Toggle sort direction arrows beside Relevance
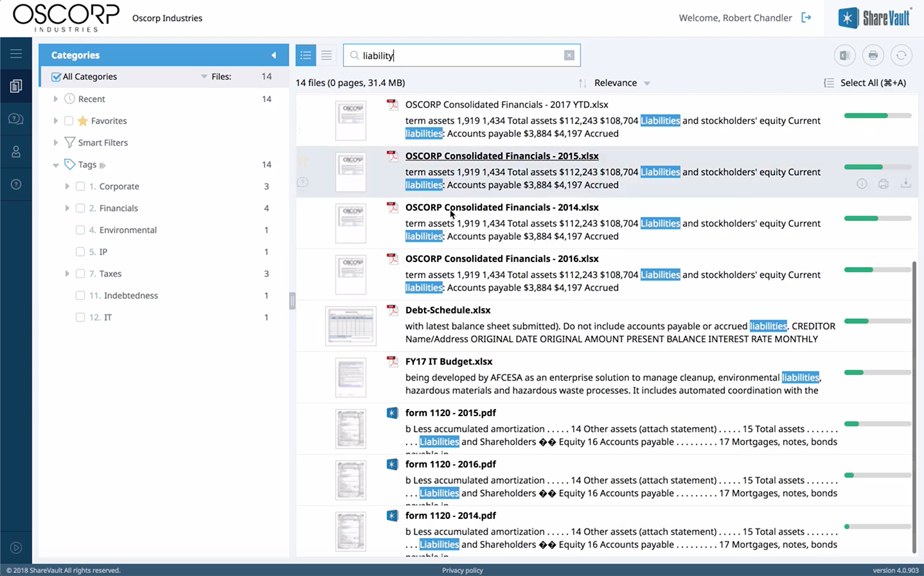This screenshot has width=924, height=576. [582, 83]
